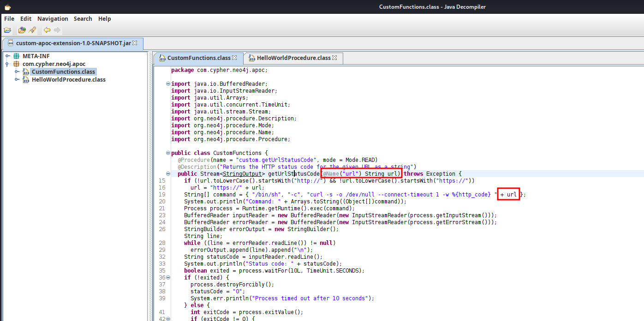Collapse the com.cypher.neo4j.apoc package node
Image resolution: width=644 pixels, height=321 pixels.
tap(7, 64)
